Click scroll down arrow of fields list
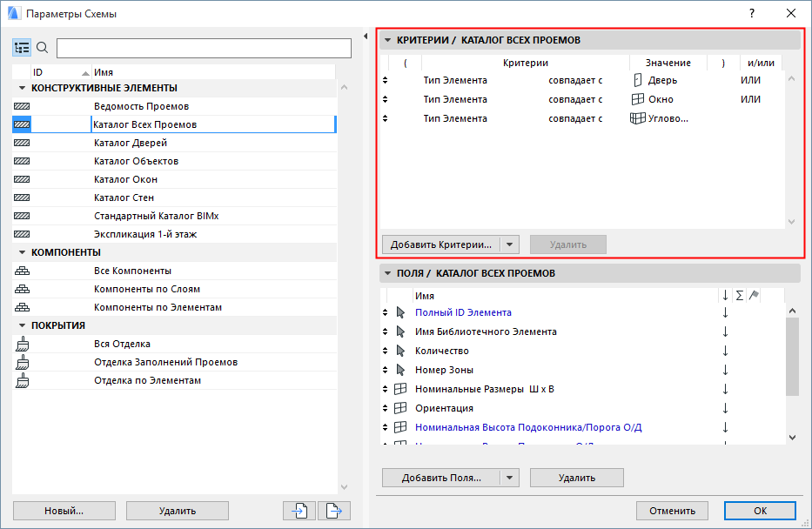The height and width of the screenshot is (529, 812). point(792,438)
